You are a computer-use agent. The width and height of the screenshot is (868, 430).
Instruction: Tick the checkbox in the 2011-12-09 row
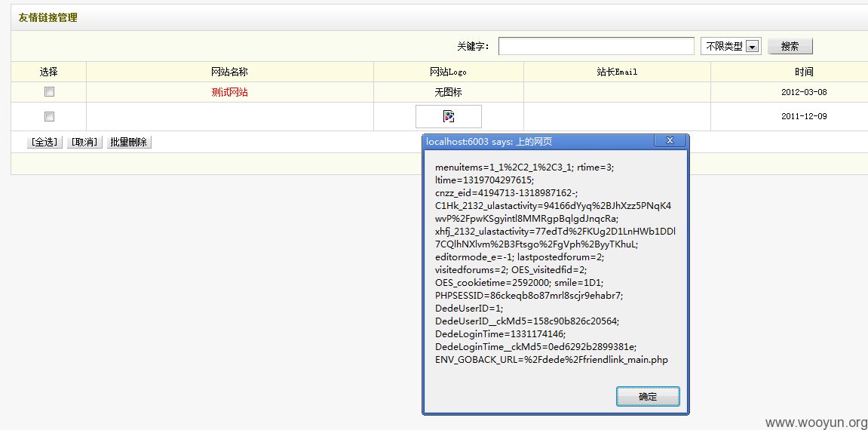49,116
